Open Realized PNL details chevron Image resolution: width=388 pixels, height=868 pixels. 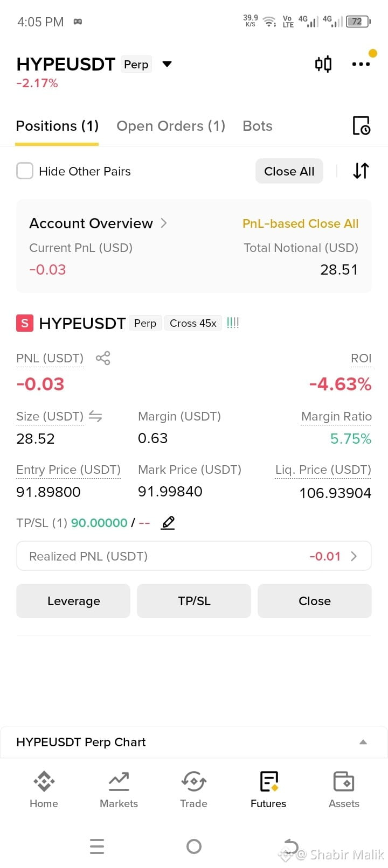pos(354,556)
